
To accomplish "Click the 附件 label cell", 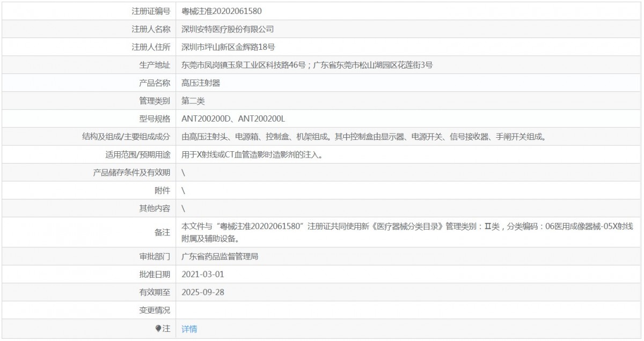I will coord(88,190).
